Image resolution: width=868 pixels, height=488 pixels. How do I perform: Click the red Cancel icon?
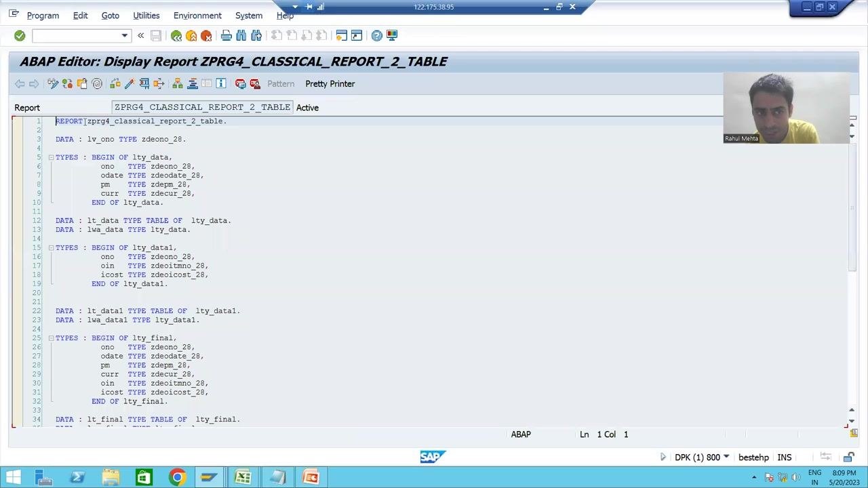pos(206,35)
